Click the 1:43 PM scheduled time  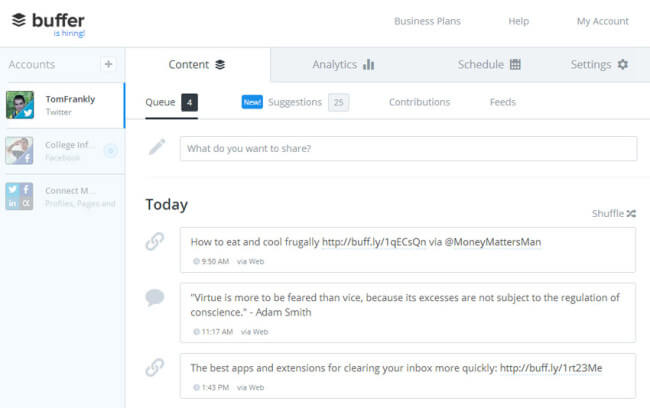tap(211, 388)
